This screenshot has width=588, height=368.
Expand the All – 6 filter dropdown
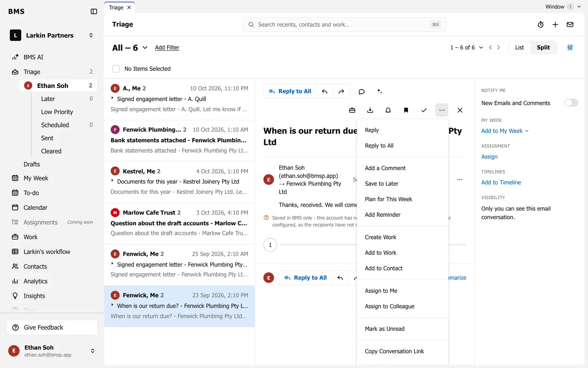click(x=130, y=48)
